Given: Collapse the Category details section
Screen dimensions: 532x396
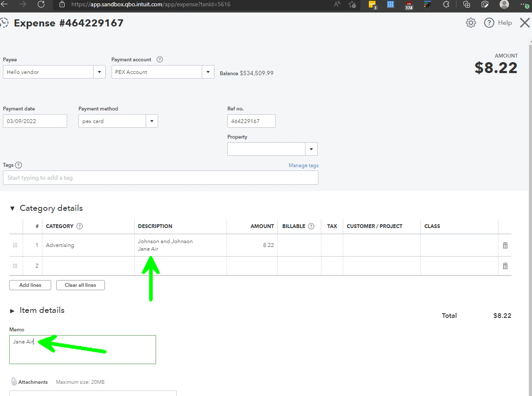Looking at the screenshot, I should pyautogui.click(x=12, y=208).
